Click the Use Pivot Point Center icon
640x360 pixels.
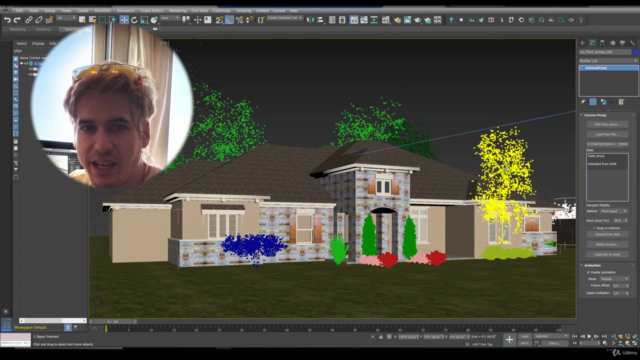(186, 20)
